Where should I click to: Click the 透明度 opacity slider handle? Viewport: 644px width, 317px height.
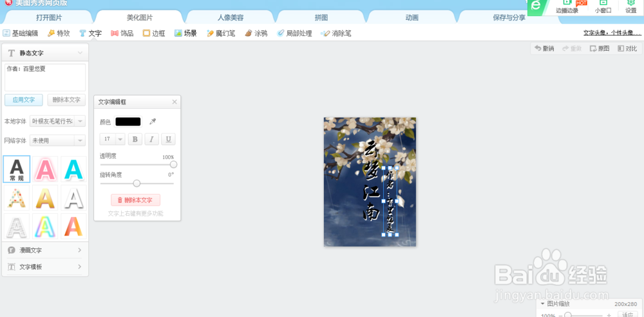(x=173, y=164)
